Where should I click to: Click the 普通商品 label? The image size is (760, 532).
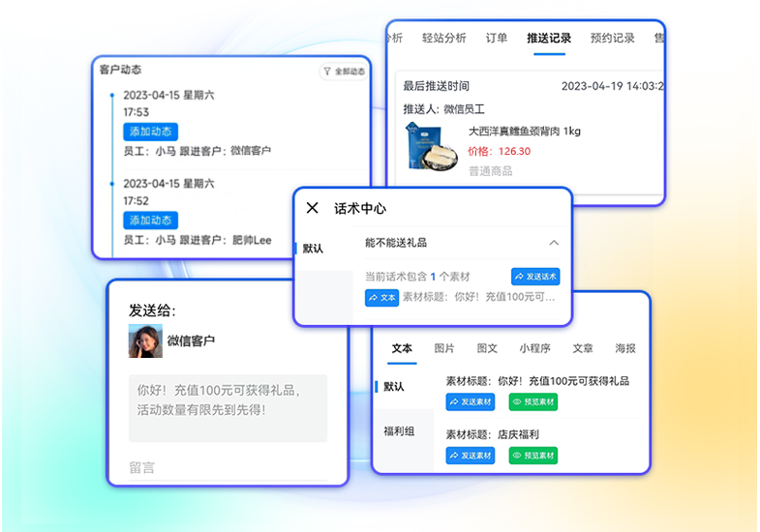click(490, 171)
